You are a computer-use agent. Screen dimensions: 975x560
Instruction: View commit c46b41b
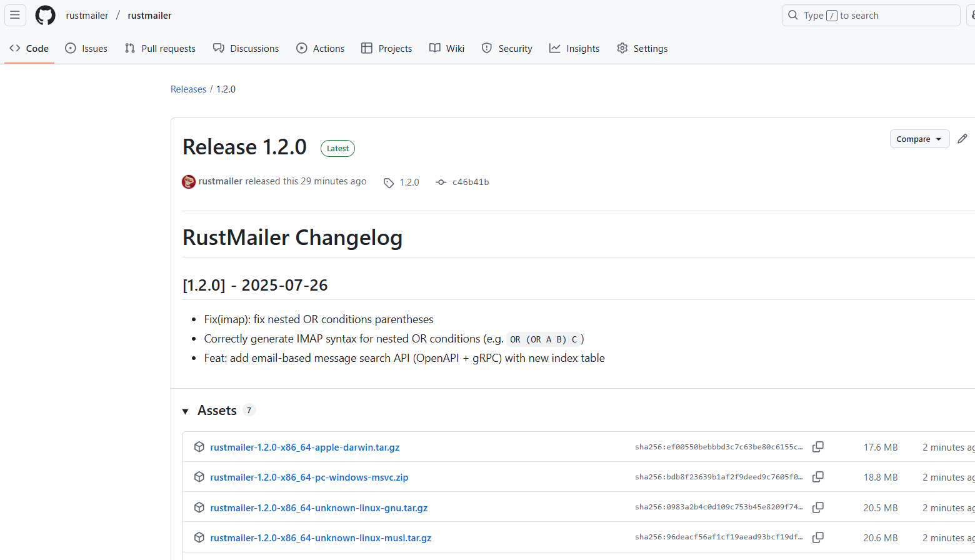[471, 182]
